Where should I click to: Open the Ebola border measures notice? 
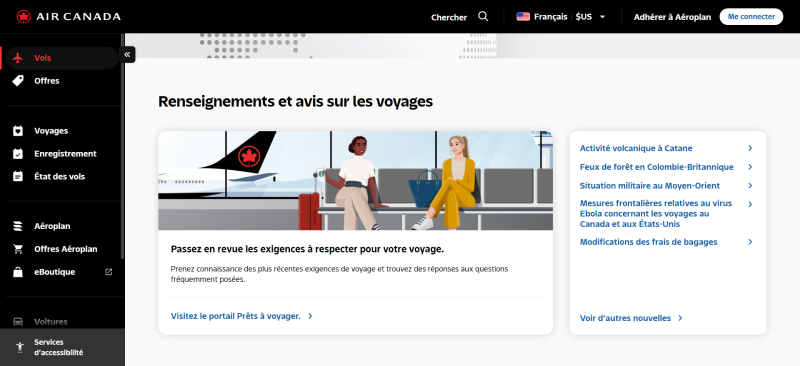coord(656,214)
